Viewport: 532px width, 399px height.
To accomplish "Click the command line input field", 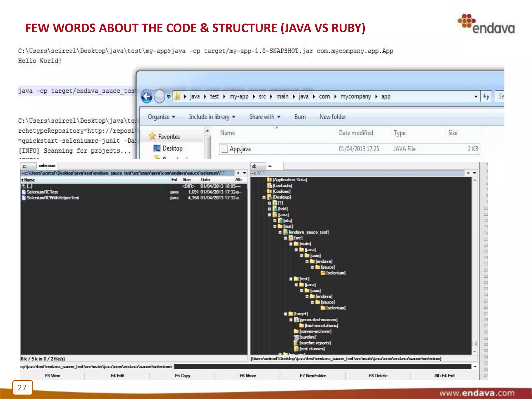I will point(322,367).
